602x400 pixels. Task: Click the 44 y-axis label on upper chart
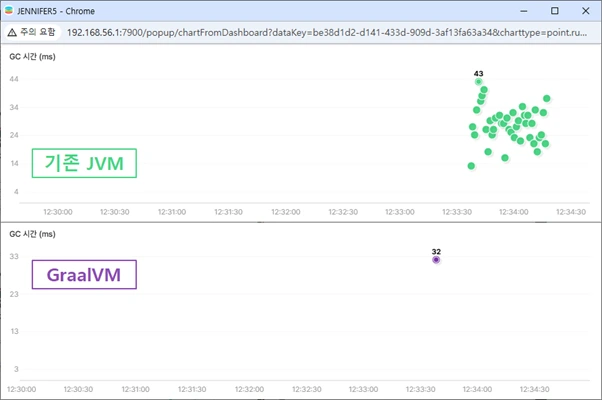(14, 79)
